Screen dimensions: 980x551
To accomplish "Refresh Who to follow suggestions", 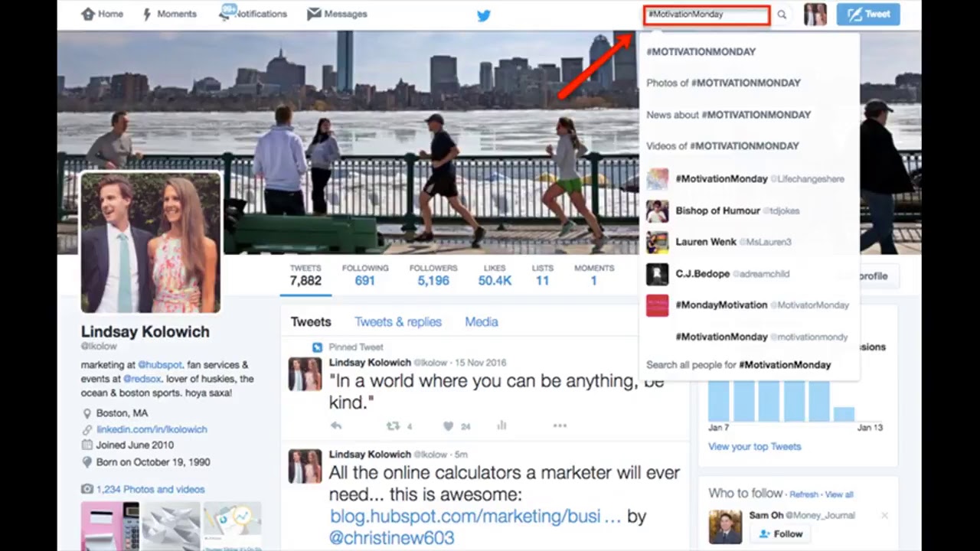I will coord(804,494).
